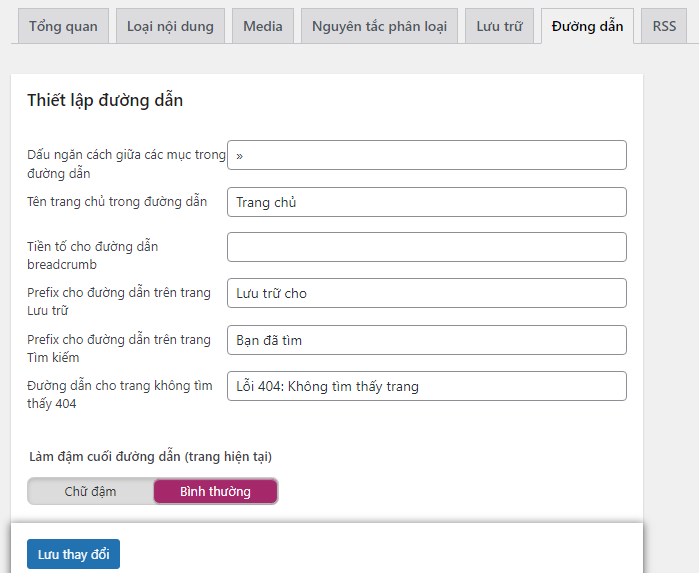This screenshot has width=699, height=573.
Task: Focus the input field containing Trang chủ
Action: point(427,202)
